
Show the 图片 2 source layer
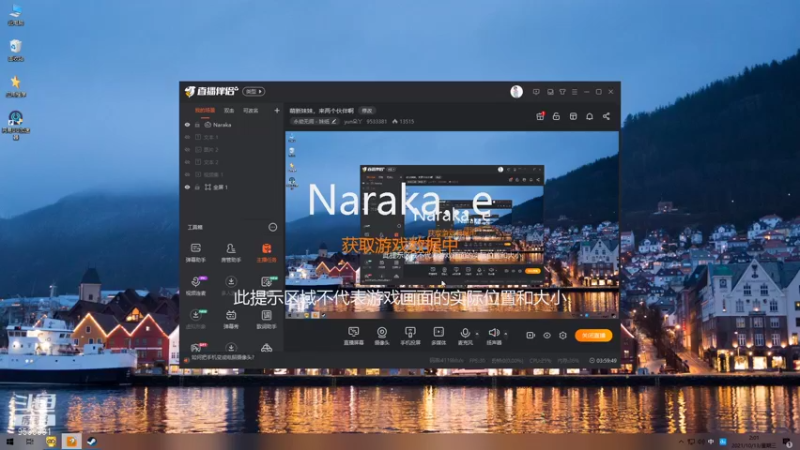pyautogui.click(x=187, y=149)
